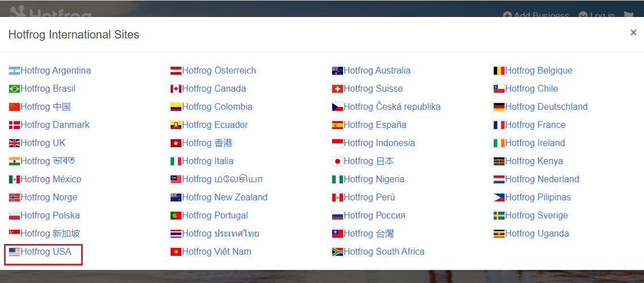Screen dimensions: 644x283
Task: Go to Hotfrog USA site
Action: 46,251
